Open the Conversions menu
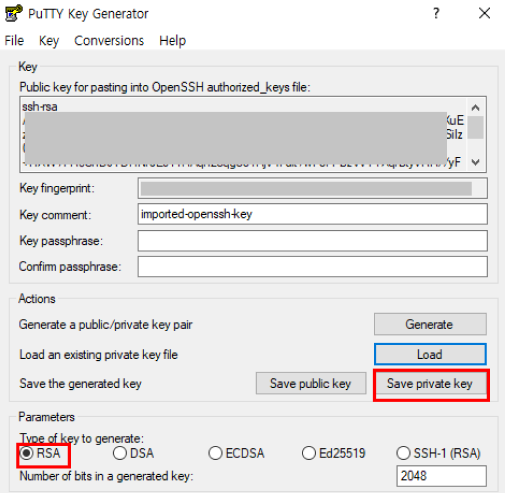The width and height of the screenshot is (505, 493). 109,41
